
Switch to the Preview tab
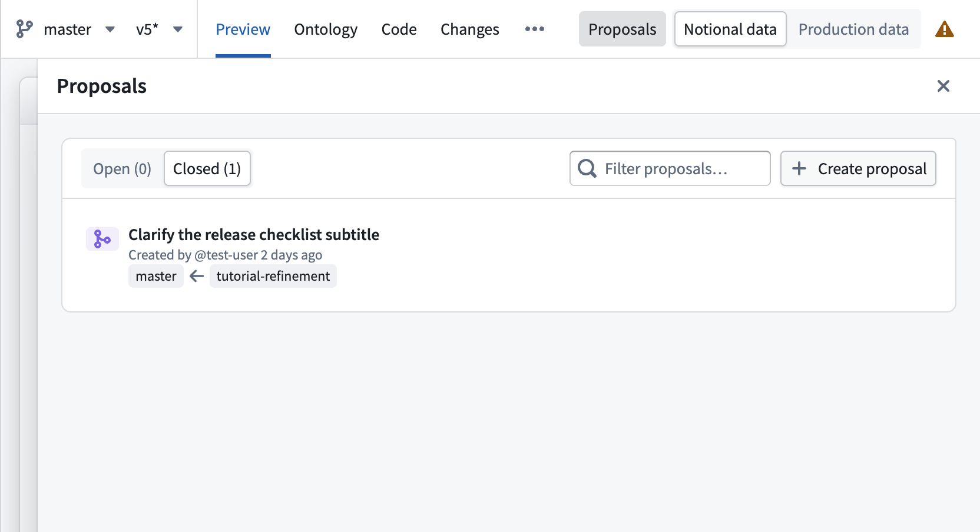click(x=243, y=29)
